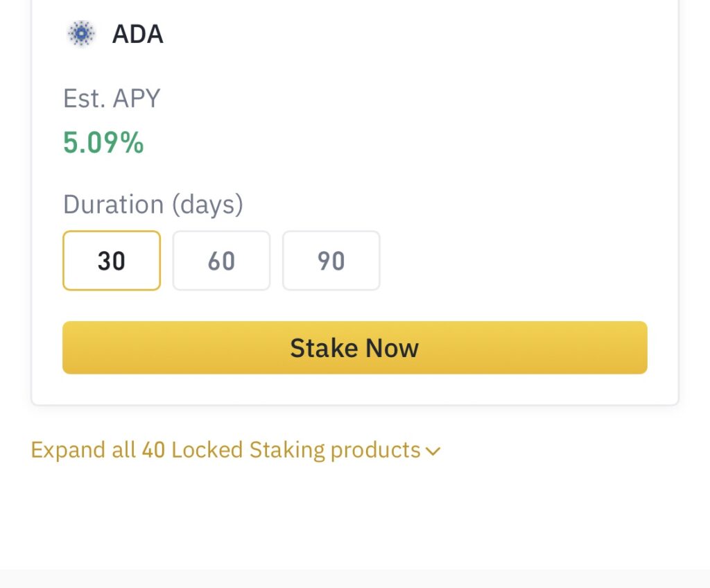
Task: Click the 'Locked Staking' words in the link
Action: point(248,451)
